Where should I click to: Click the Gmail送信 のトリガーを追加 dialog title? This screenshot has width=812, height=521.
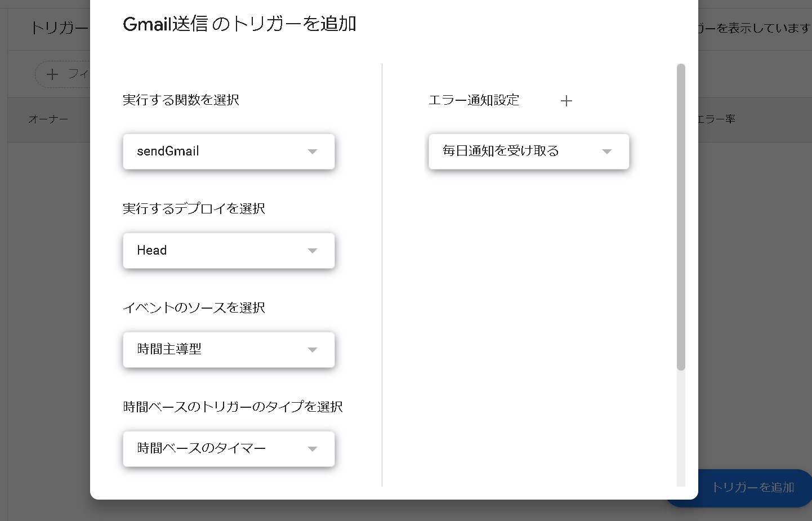239,24
